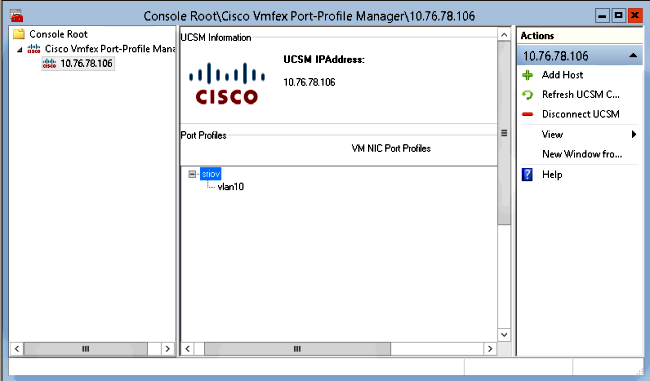The width and height of the screenshot is (650, 381).
Task: Select Cisco Vmfex Port-Profile Manager tree item
Action: [110, 49]
